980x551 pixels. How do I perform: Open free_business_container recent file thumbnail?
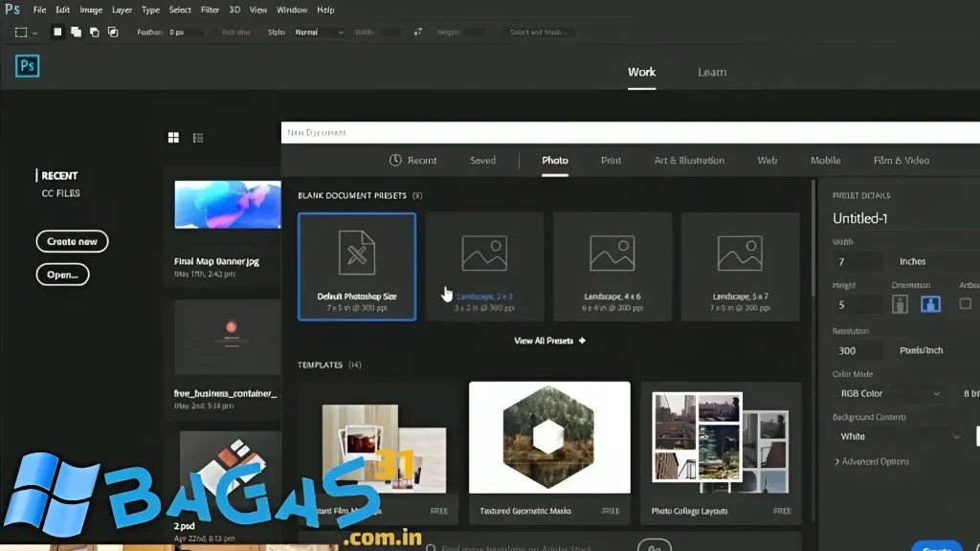228,338
